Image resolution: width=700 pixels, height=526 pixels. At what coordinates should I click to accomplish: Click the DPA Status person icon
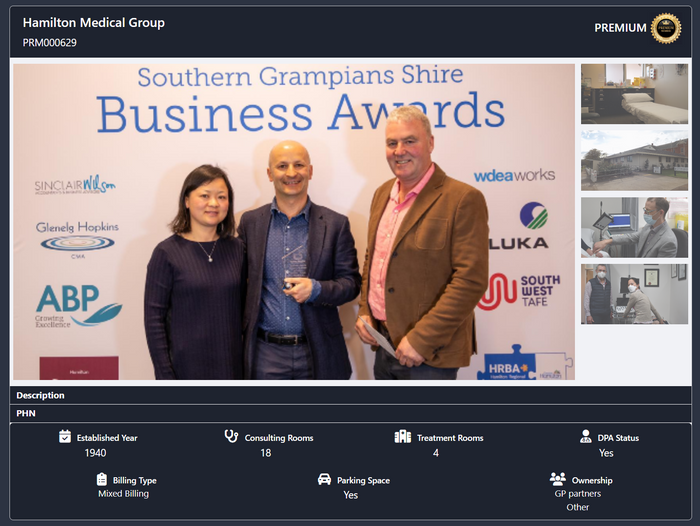coord(585,436)
